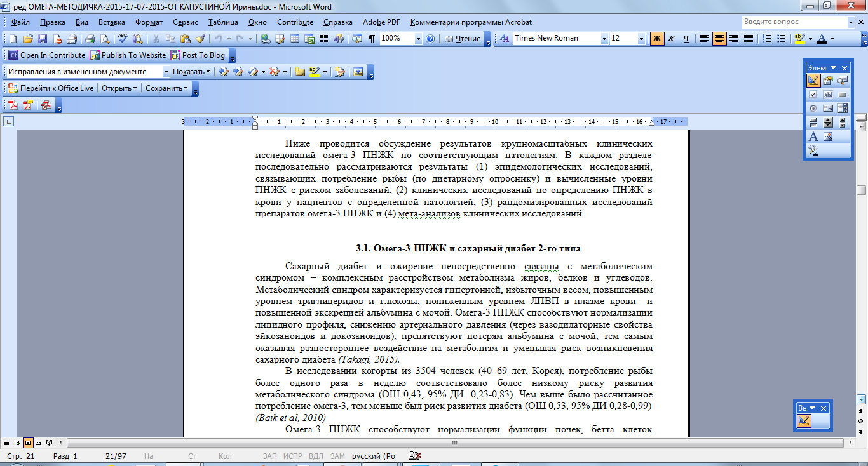Screen dimensions: 868x466
Task: Open highlight color dropdown arrow
Action: coord(810,39)
